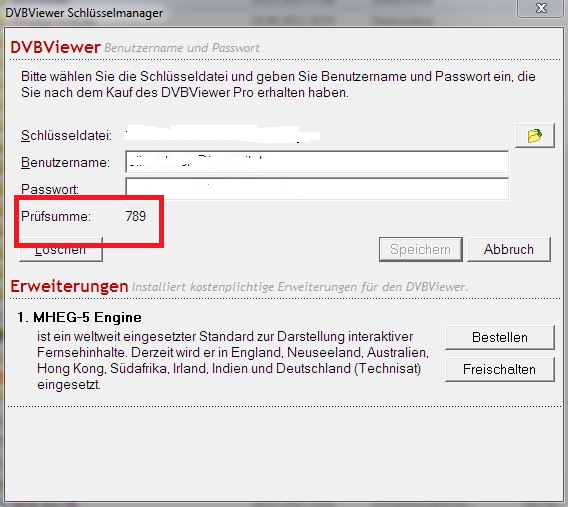Close the DVBViewer Schlüsselmanager window

[x=541, y=8]
